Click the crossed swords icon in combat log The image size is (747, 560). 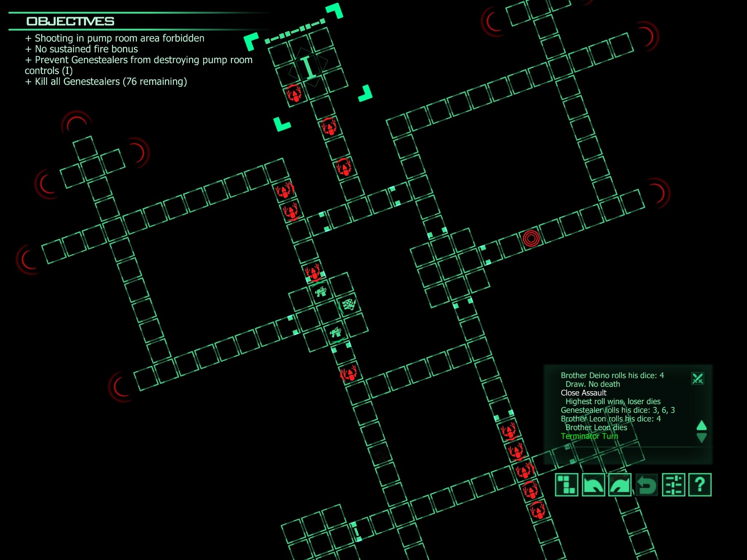[x=697, y=378]
